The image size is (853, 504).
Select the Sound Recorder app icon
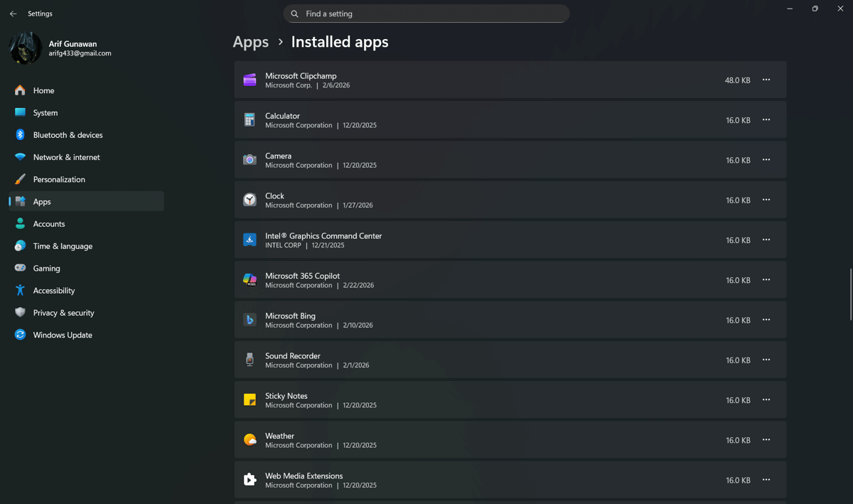click(x=250, y=360)
